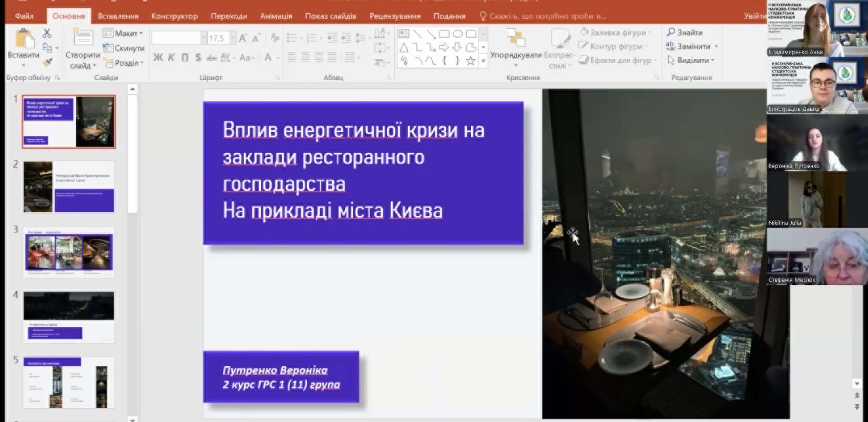Click the Упорядкувати arrange icon
Screen dimensions: 868x422
coord(515,38)
